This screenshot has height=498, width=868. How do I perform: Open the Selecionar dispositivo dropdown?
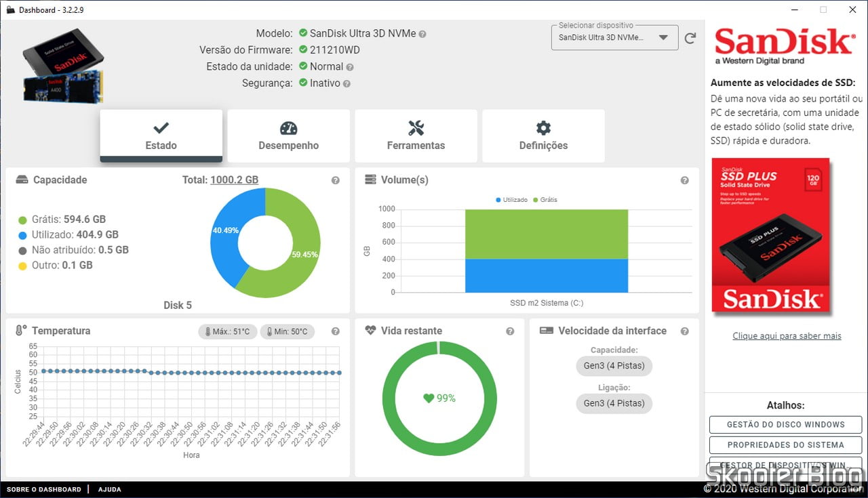(615, 38)
